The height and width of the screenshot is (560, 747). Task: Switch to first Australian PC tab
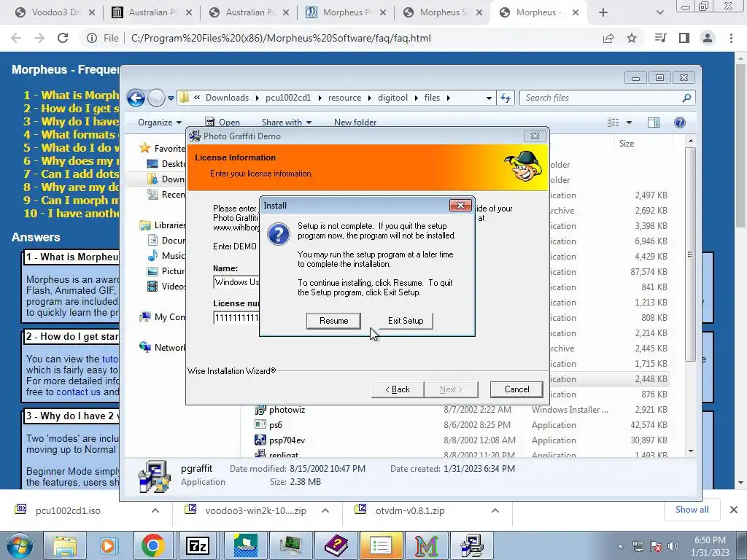152,12
